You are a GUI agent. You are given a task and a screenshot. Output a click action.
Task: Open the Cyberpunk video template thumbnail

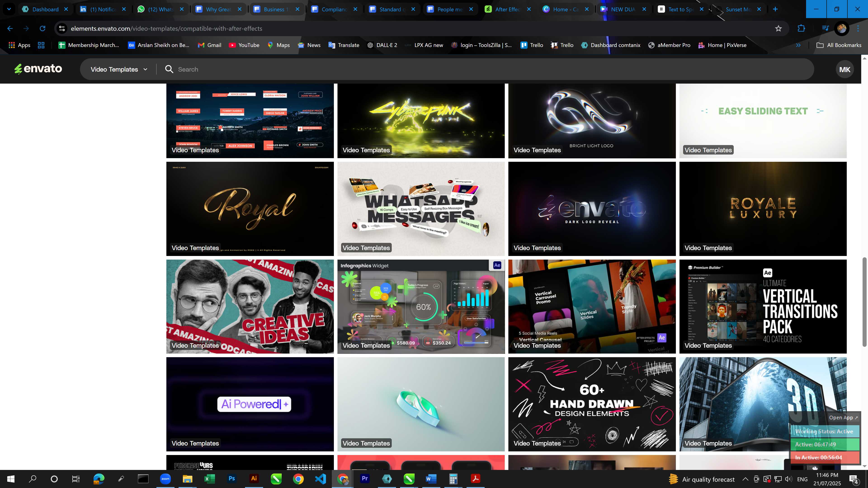pyautogui.click(x=421, y=121)
